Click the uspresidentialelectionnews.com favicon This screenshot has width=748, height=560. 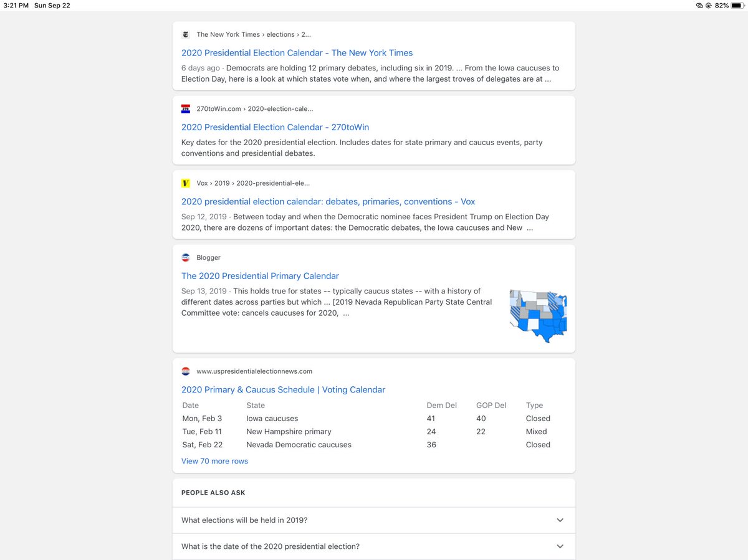click(186, 371)
